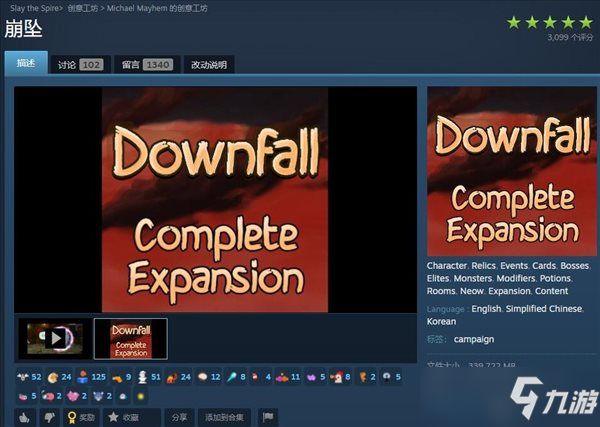Switch to the 描述 tab
Viewport: 600px width, 427px height.
point(26,63)
